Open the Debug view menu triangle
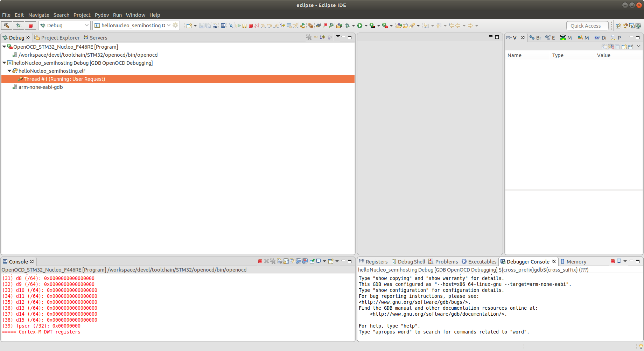 coord(338,36)
